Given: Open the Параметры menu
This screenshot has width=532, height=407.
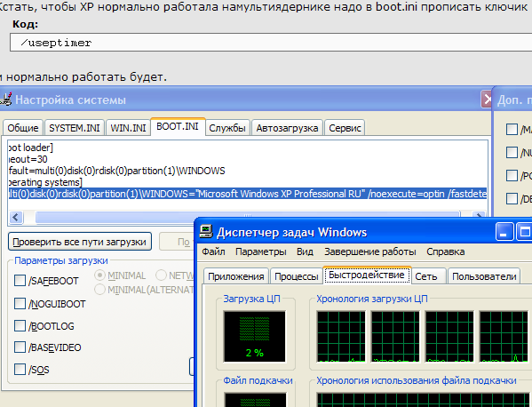Looking at the screenshot, I should click(x=260, y=251).
